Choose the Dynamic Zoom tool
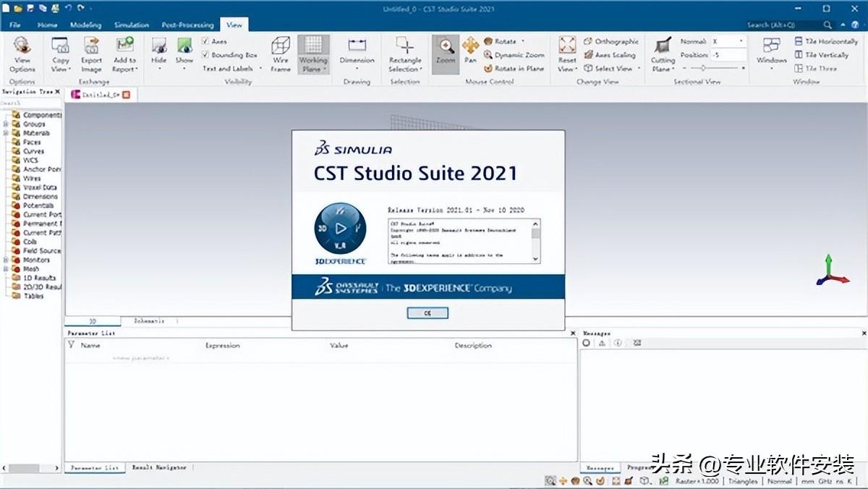 tap(514, 55)
